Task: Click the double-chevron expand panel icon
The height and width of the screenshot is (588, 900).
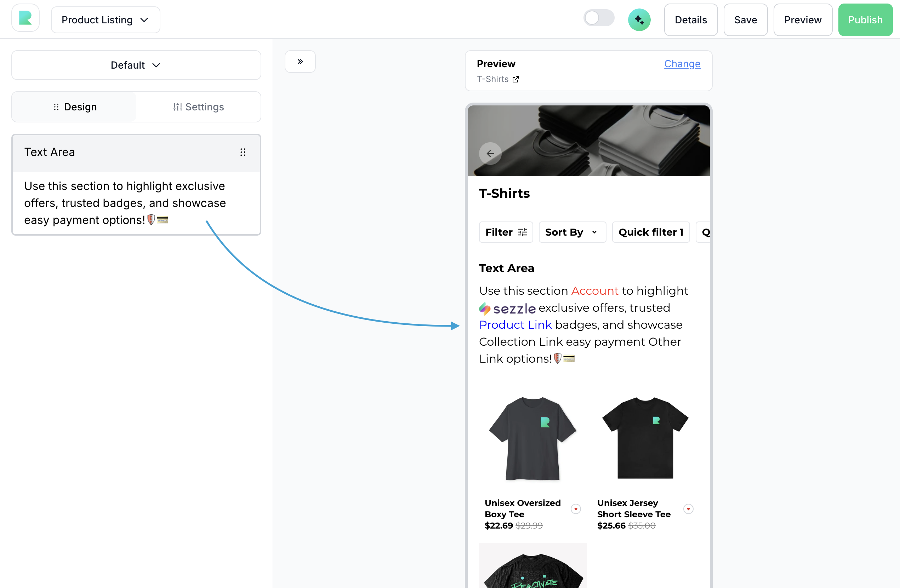Action: point(300,62)
